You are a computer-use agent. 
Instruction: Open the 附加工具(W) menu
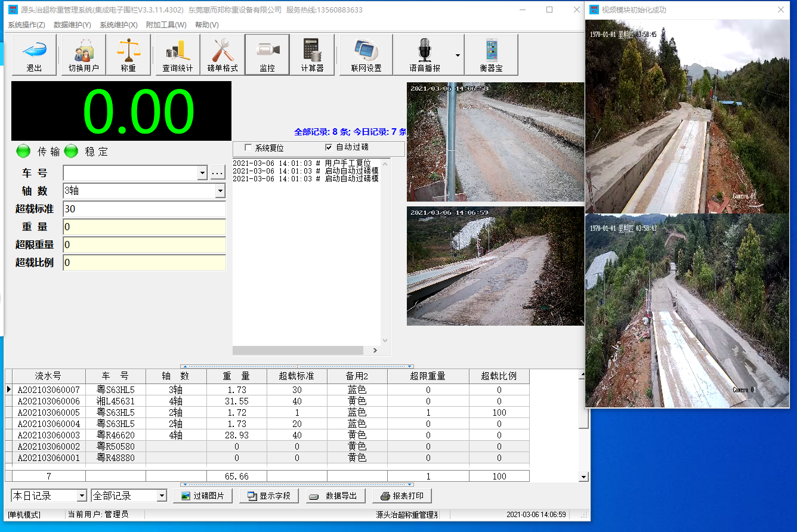point(166,25)
